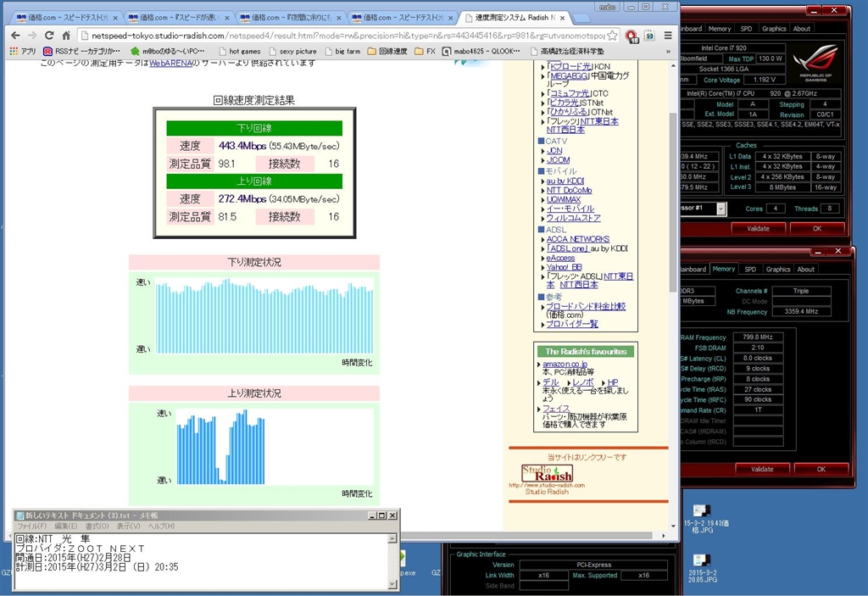Expand the processor selection dropdown in CPU-Z

pyautogui.click(x=721, y=209)
